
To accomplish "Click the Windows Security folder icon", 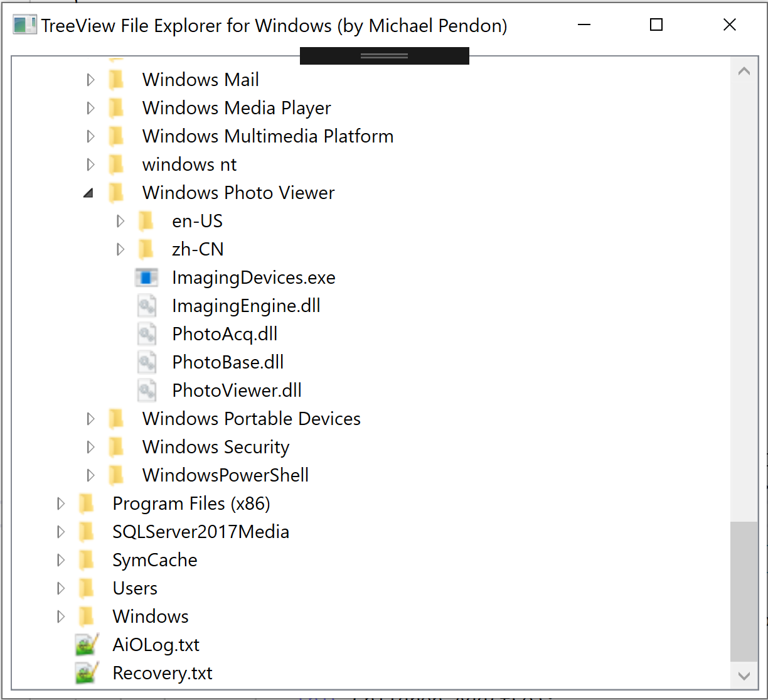I will click(x=117, y=446).
